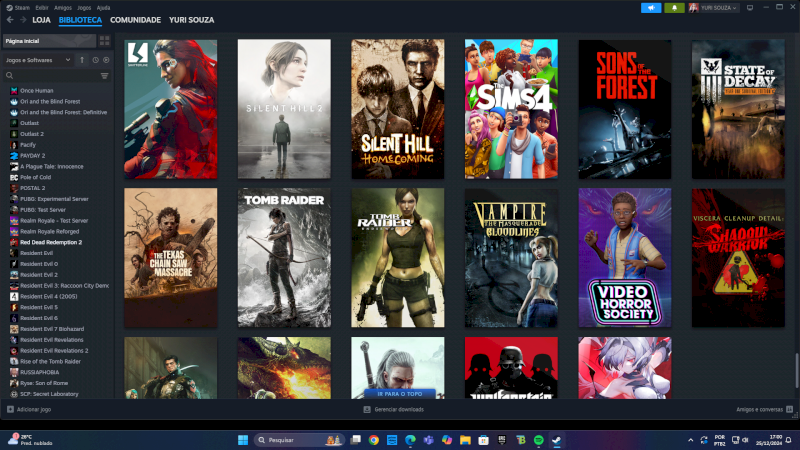Click the back navigation arrow
Viewport: 800px width, 450px height.
[10, 19]
